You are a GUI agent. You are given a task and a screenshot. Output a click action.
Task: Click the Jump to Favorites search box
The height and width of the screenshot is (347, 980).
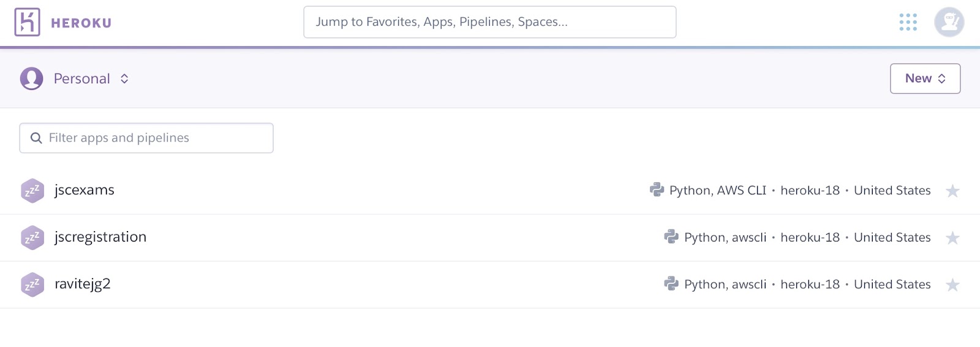pyautogui.click(x=490, y=22)
